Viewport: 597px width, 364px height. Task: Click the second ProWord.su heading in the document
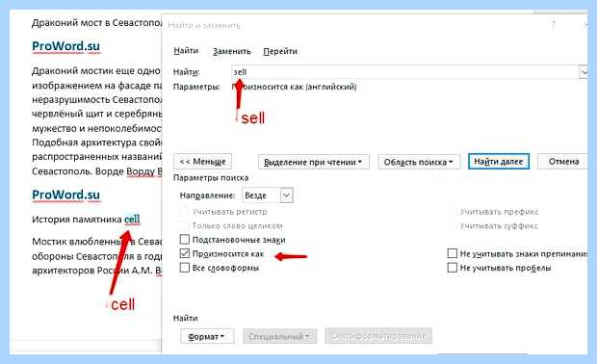(x=65, y=195)
